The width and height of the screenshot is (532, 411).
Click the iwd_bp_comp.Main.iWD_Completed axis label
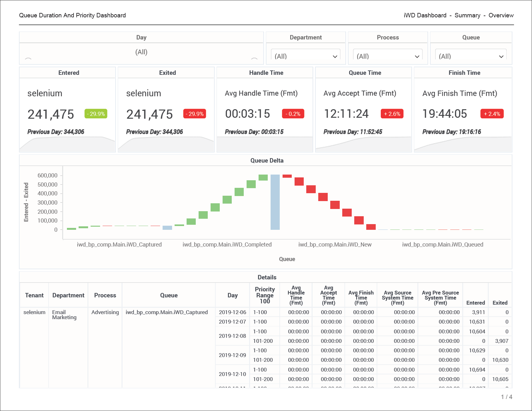(227, 245)
